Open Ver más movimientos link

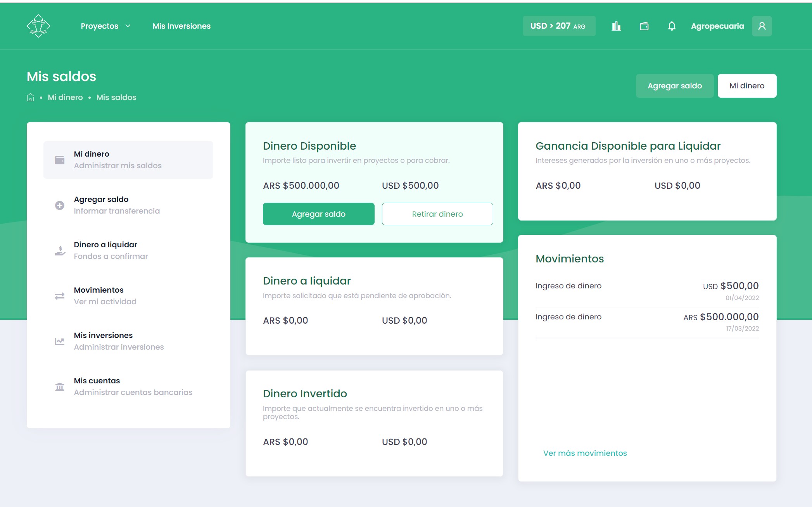(x=585, y=453)
